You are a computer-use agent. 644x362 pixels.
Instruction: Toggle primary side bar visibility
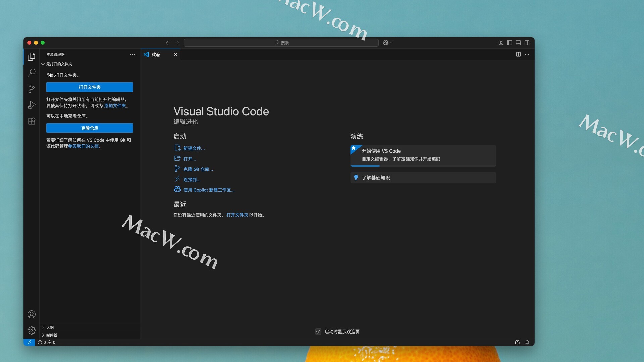[x=509, y=43]
